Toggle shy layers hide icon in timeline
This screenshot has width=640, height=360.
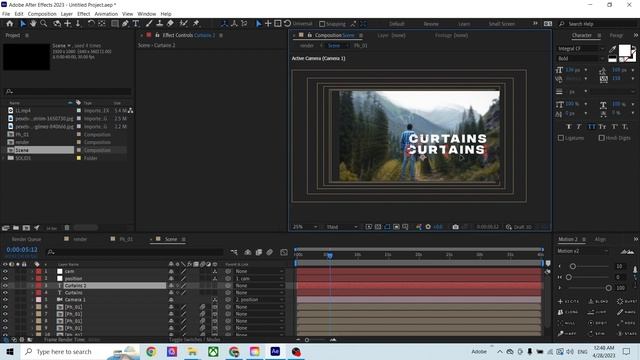(248, 252)
